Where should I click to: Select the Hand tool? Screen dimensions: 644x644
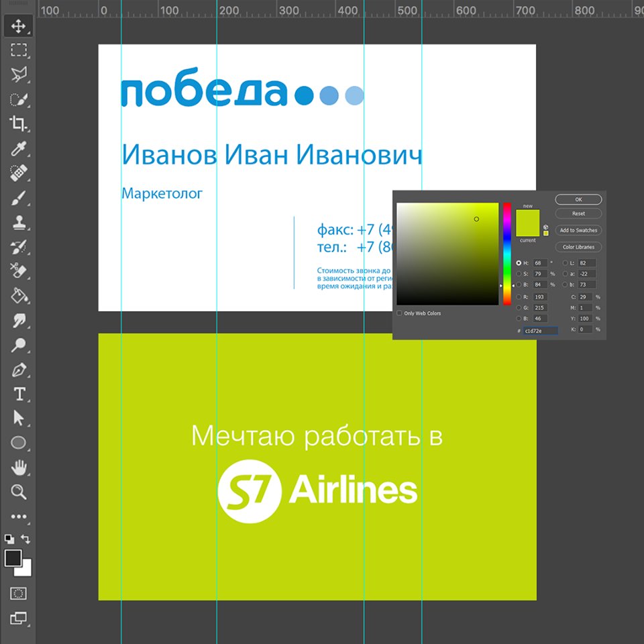pos(18,467)
